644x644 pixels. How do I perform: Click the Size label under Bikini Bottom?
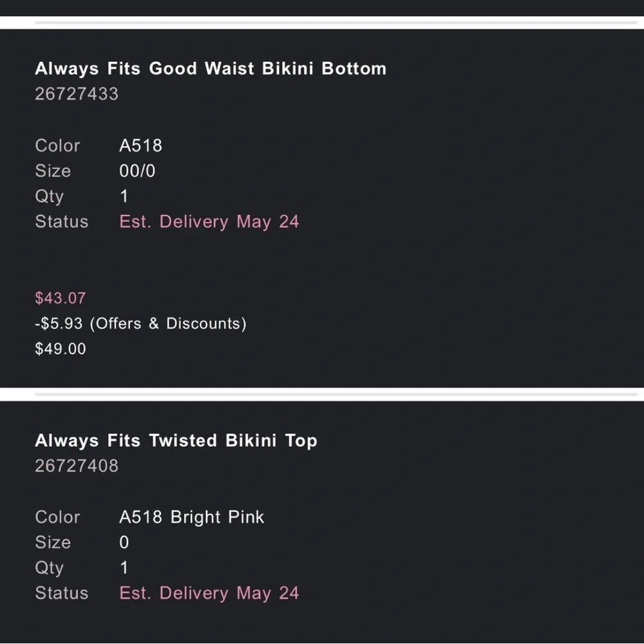tap(53, 171)
